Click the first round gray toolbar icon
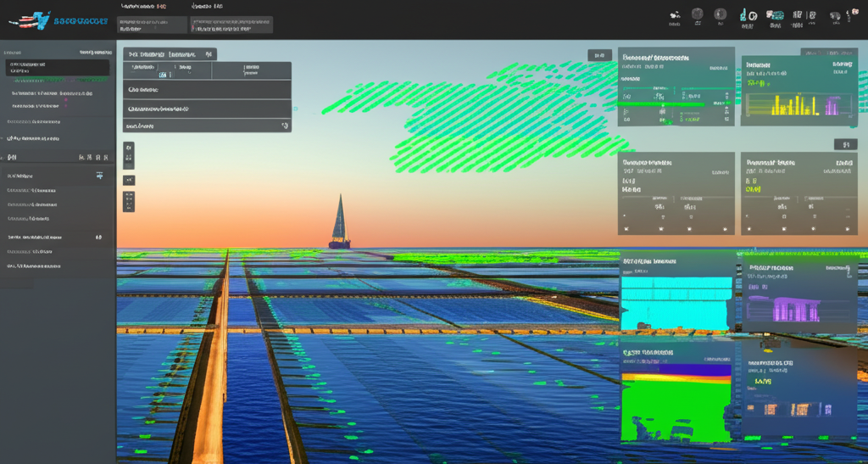868x464 pixels. [x=698, y=14]
